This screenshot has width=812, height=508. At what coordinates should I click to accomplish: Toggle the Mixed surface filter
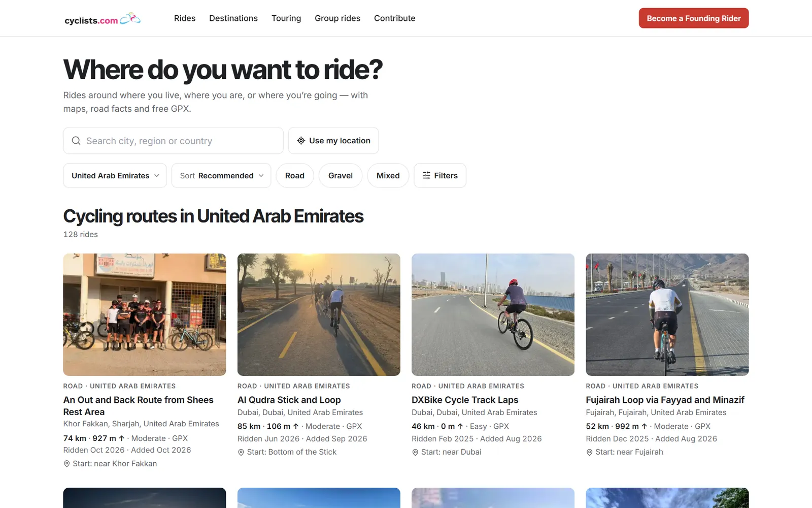tap(388, 175)
